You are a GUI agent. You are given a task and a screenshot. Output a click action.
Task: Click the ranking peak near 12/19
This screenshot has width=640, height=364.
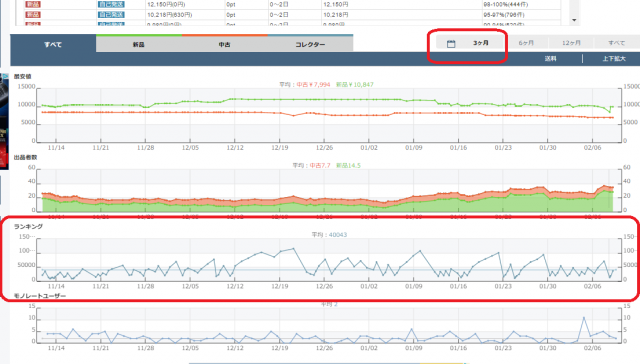pos(293,248)
